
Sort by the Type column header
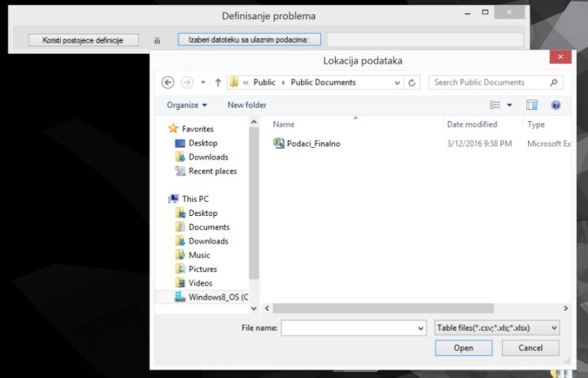(x=536, y=124)
